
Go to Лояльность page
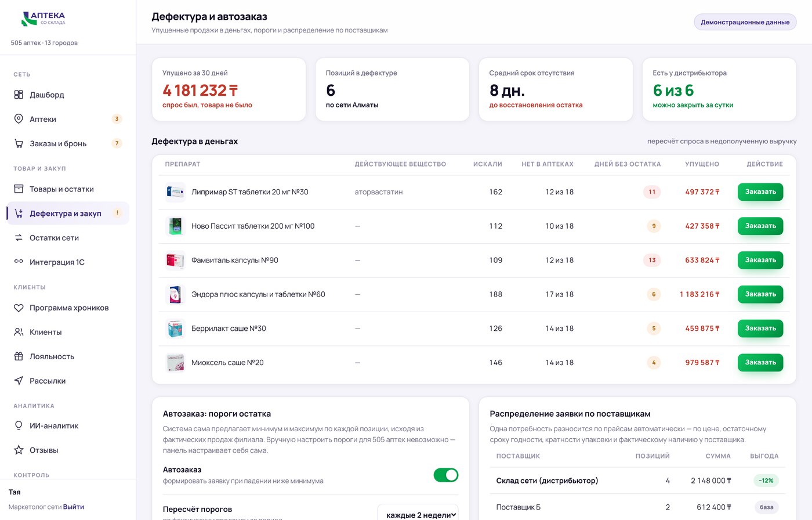(68, 357)
